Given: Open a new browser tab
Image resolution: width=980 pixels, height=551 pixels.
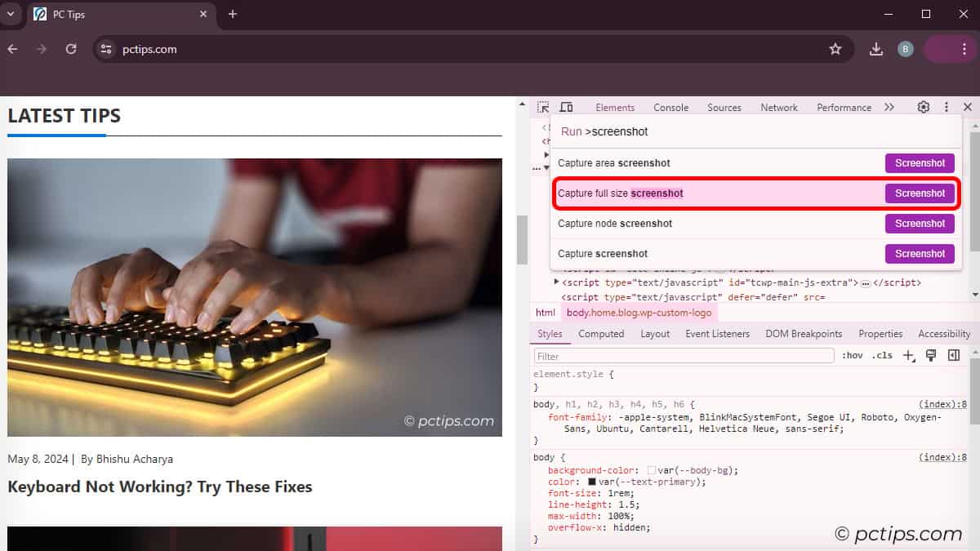Looking at the screenshot, I should [x=233, y=14].
